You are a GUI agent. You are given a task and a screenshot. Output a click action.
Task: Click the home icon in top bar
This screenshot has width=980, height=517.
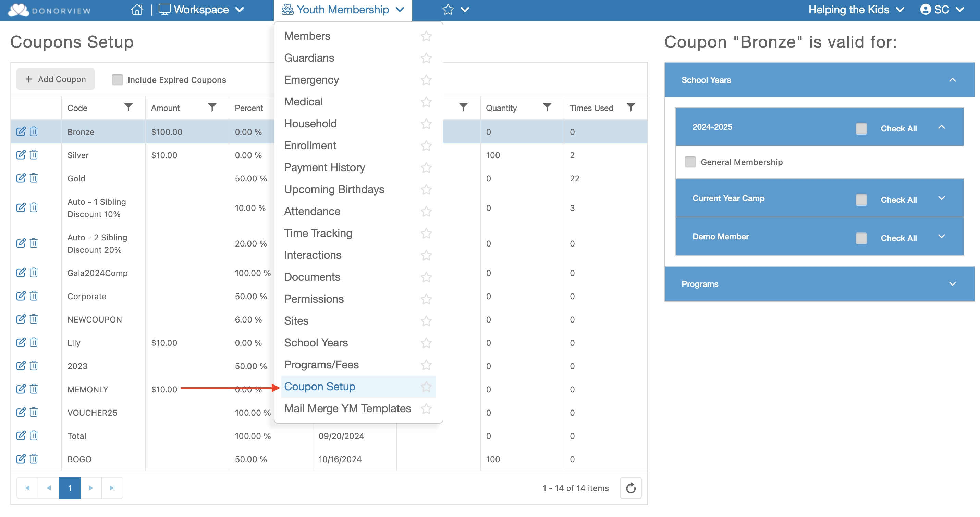pyautogui.click(x=137, y=10)
